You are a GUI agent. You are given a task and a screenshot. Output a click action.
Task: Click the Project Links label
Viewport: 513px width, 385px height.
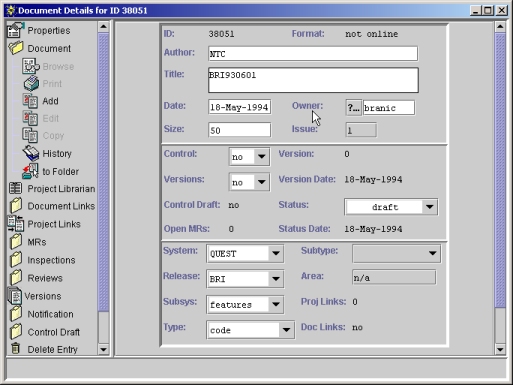pos(54,224)
